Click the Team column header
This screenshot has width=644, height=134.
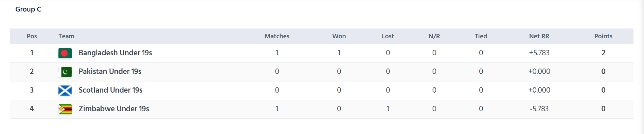[66, 36]
